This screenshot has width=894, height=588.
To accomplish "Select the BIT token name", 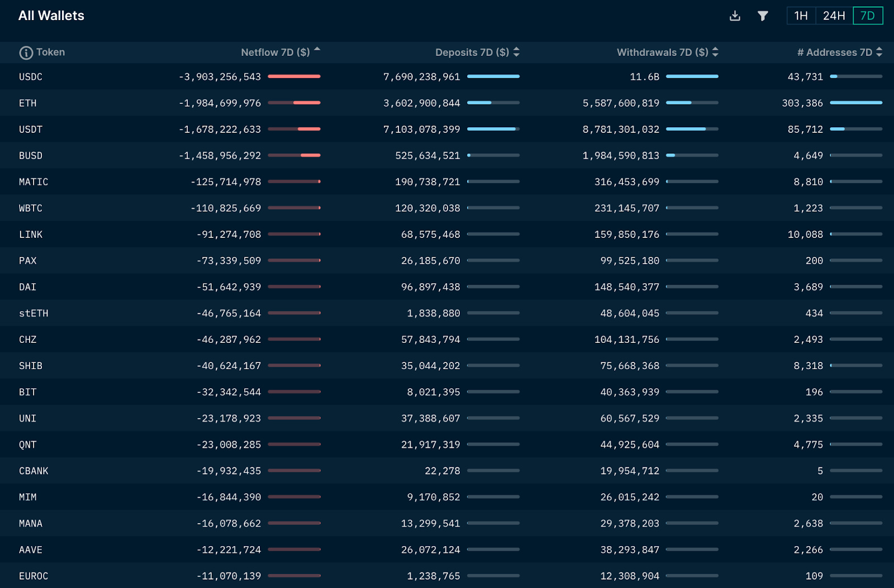I will (x=27, y=391).
